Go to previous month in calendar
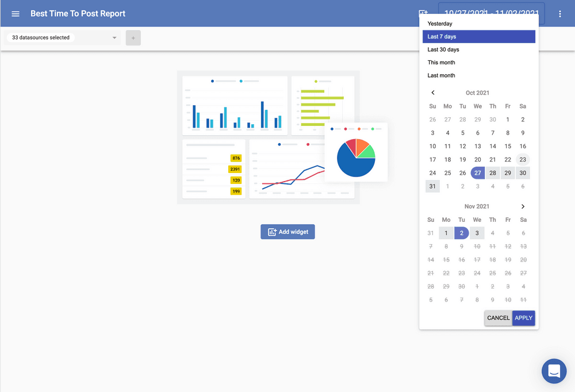This screenshot has width=575, height=392. [x=433, y=93]
